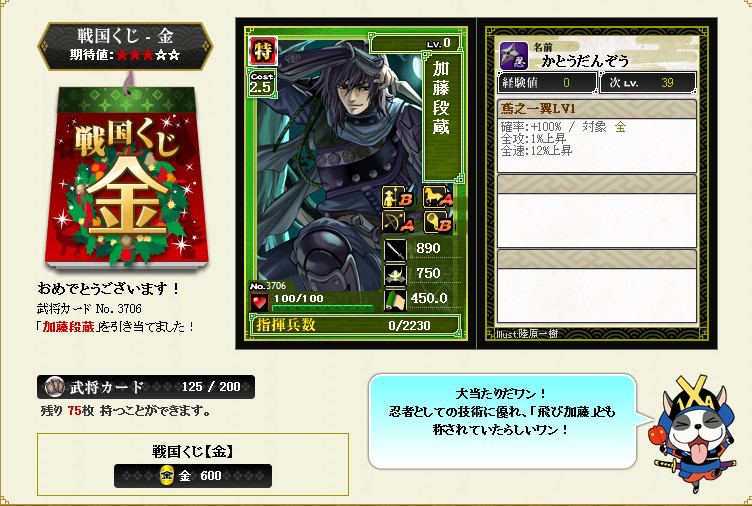Screen dimensions: 752x506
Task: Click the heart HP icon
Action: [x=259, y=302]
